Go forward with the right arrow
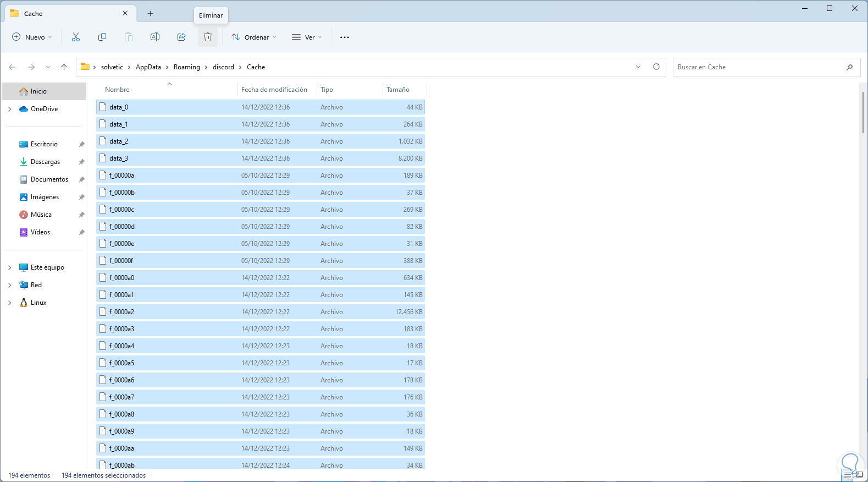Image resolution: width=868 pixels, height=482 pixels. point(31,67)
